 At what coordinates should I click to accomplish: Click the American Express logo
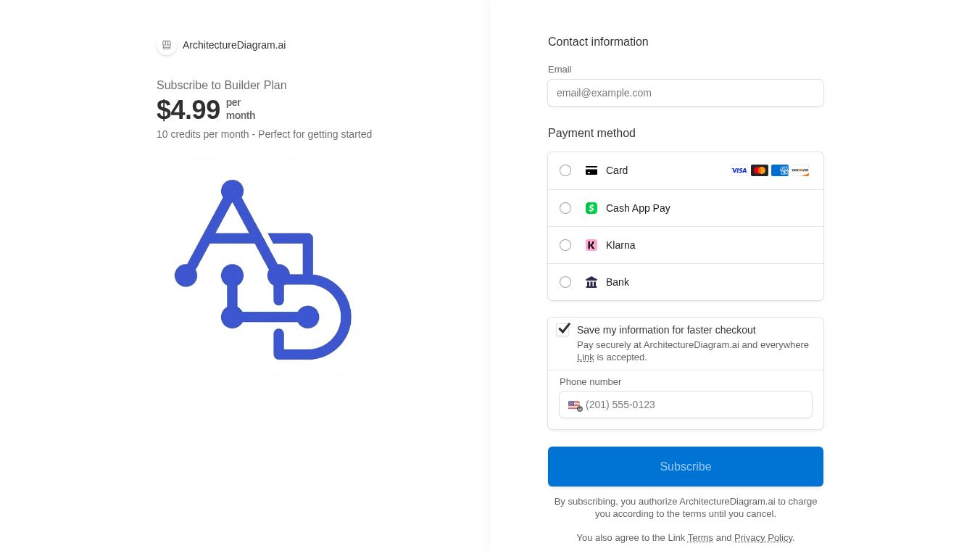[x=780, y=170]
